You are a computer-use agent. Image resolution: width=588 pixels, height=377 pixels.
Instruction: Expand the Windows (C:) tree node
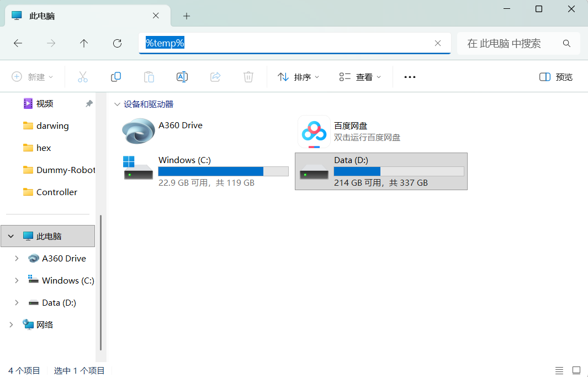pyautogui.click(x=16, y=280)
